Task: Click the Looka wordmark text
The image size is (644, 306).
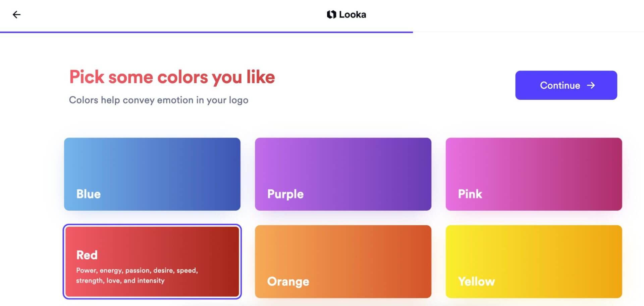Action: coord(353,14)
